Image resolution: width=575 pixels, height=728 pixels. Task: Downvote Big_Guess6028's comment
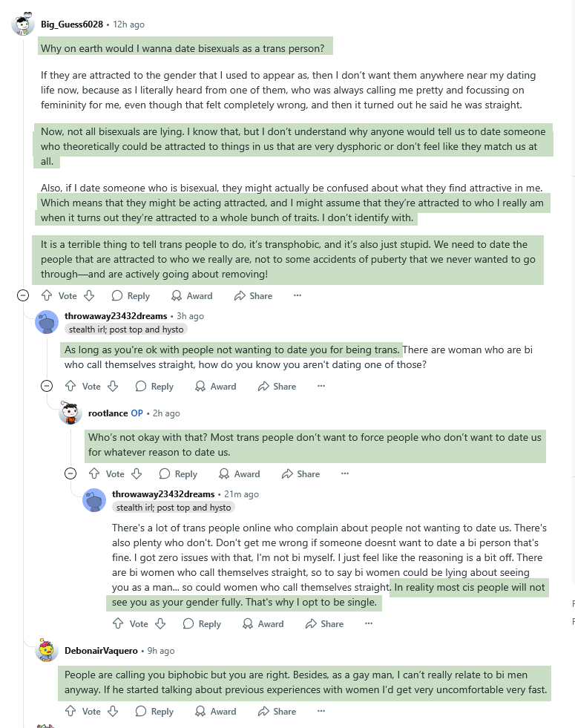click(x=89, y=295)
